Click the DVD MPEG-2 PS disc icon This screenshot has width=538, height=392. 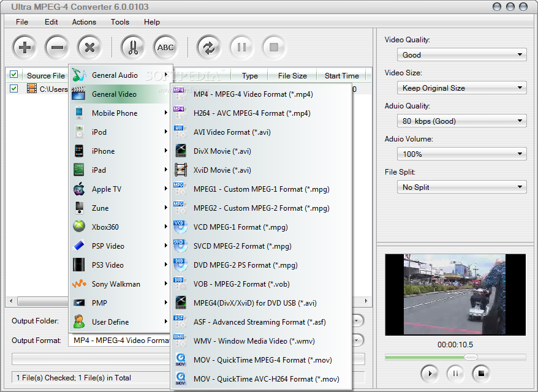180,265
